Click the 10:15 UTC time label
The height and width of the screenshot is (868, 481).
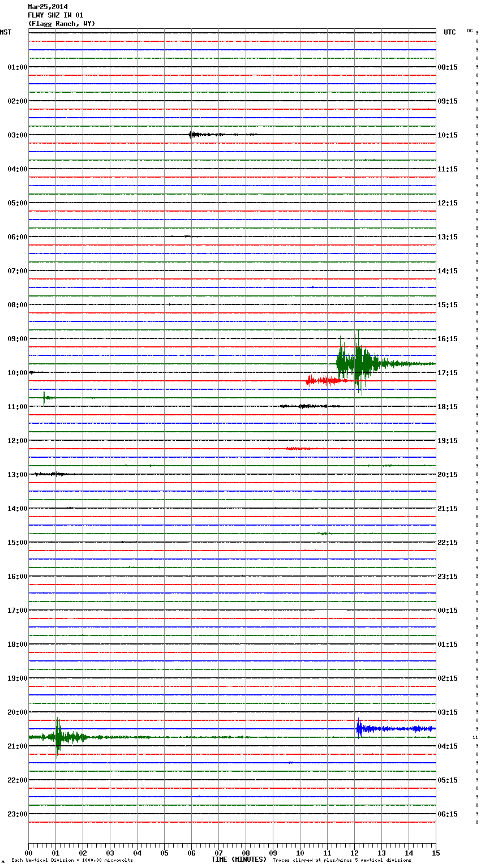(x=448, y=135)
